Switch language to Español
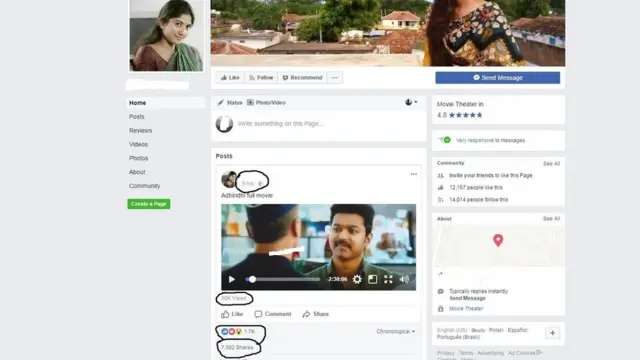This screenshot has width=640, height=360. click(518, 330)
